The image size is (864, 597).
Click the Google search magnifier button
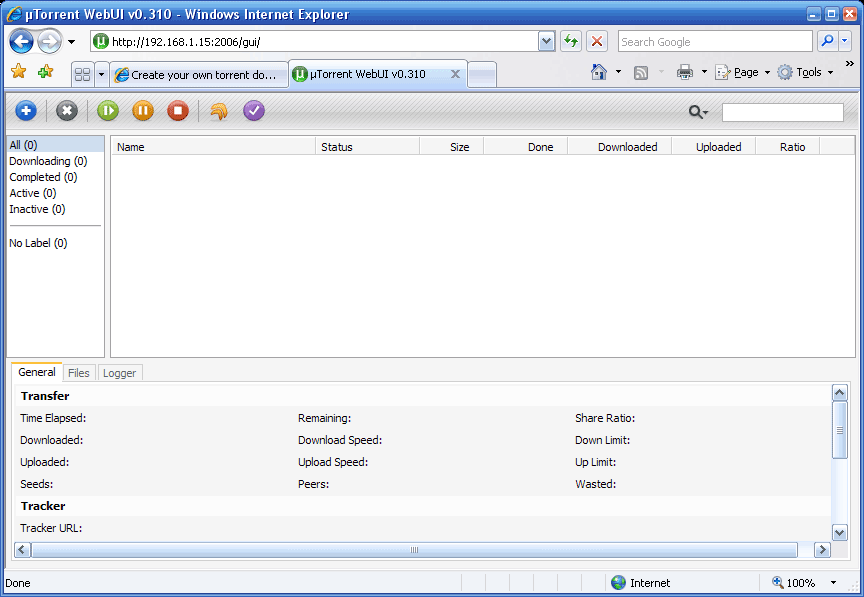pyautogui.click(x=828, y=41)
